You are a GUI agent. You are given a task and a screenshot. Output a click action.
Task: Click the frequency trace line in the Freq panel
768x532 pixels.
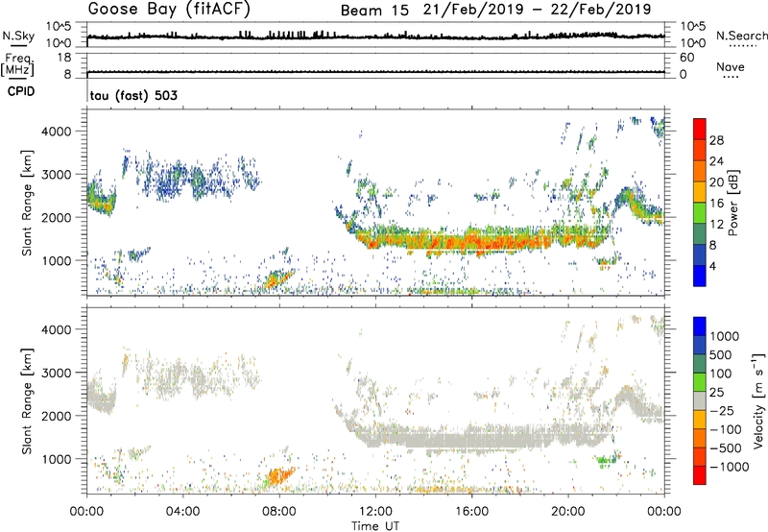pos(375,72)
